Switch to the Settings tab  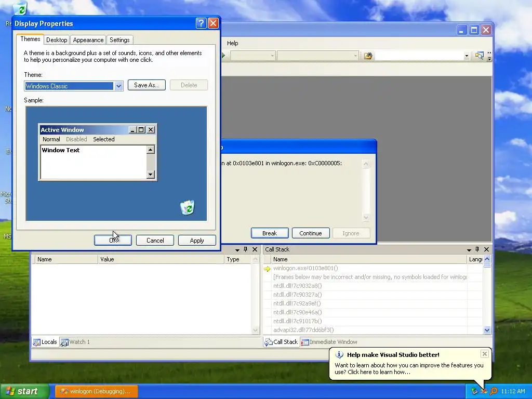[x=119, y=39]
